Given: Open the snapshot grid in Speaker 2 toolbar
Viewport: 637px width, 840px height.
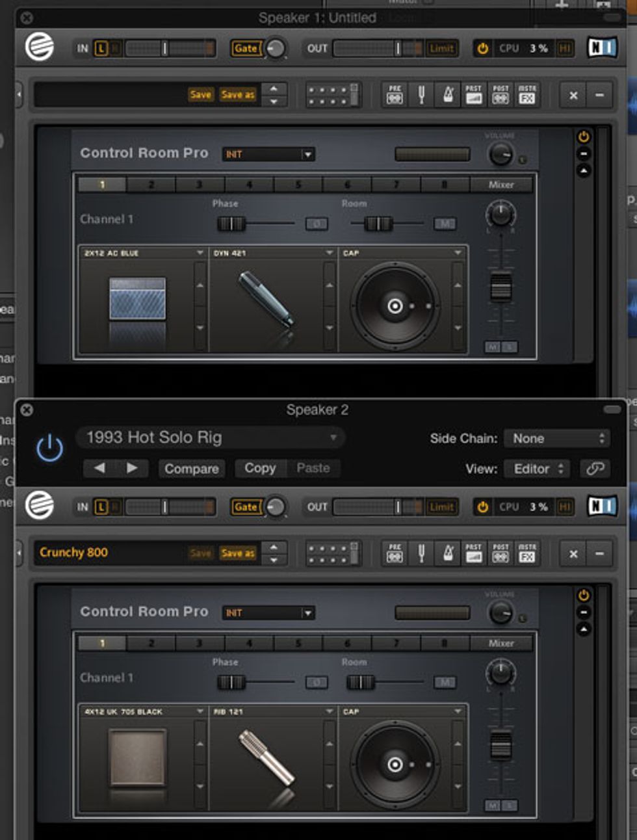Looking at the screenshot, I should click(332, 553).
